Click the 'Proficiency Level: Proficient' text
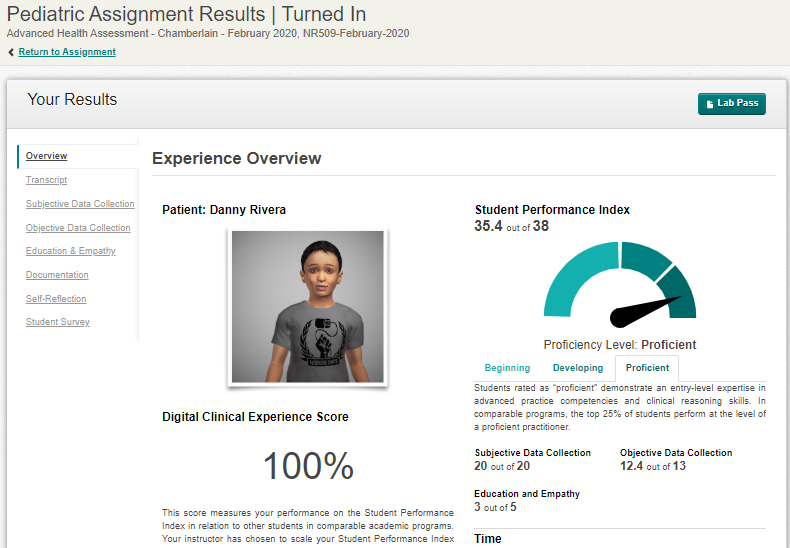Screen dimensions: 790x548 click(620, 345)
